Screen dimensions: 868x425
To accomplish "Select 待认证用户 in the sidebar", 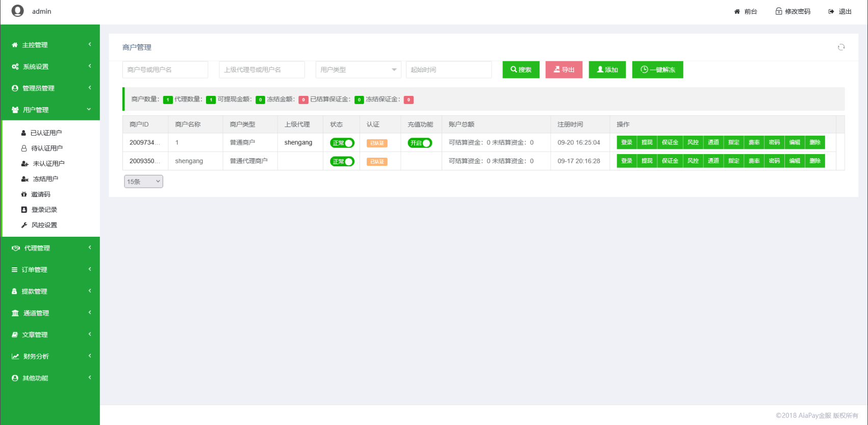I will (47, 148).
